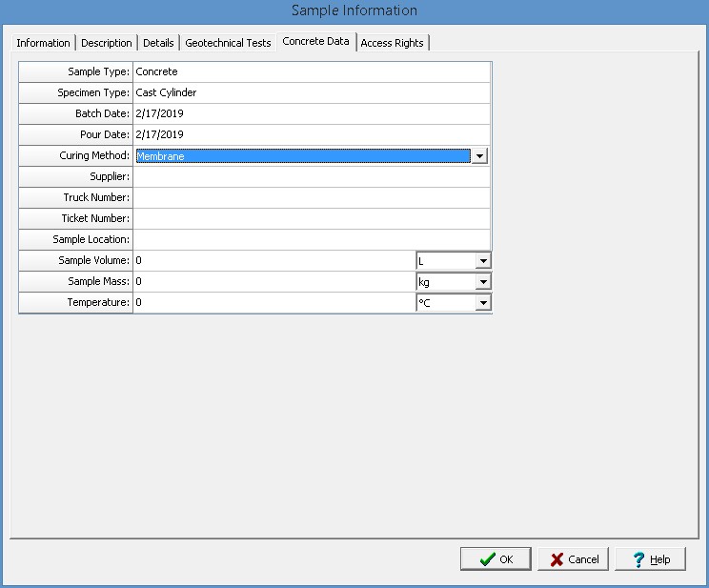Viewport: 709px width, 588px height.
Task: Open the Sample Volume unit dropdown
Action: (483, 261)
